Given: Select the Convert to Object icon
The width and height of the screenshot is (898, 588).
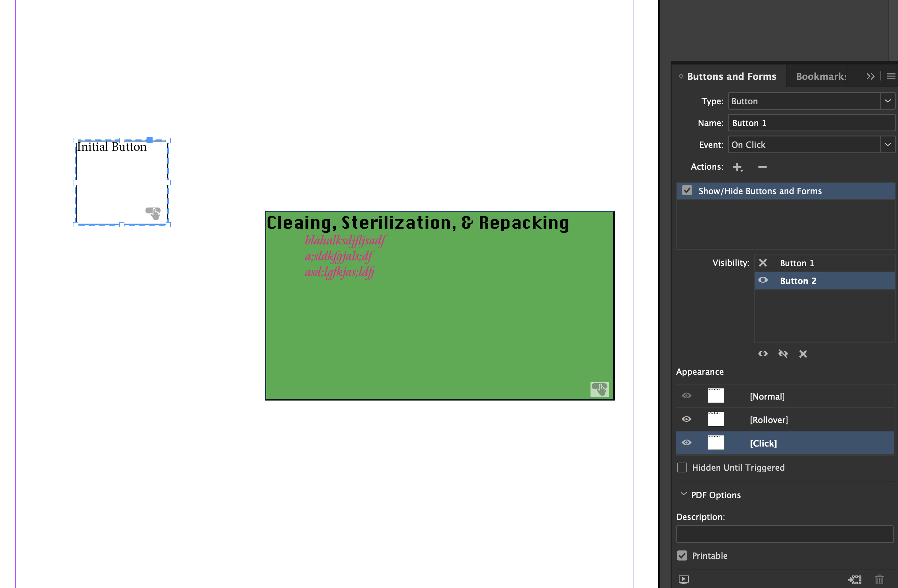Looking at the screenshot, I should pos(855,580).
